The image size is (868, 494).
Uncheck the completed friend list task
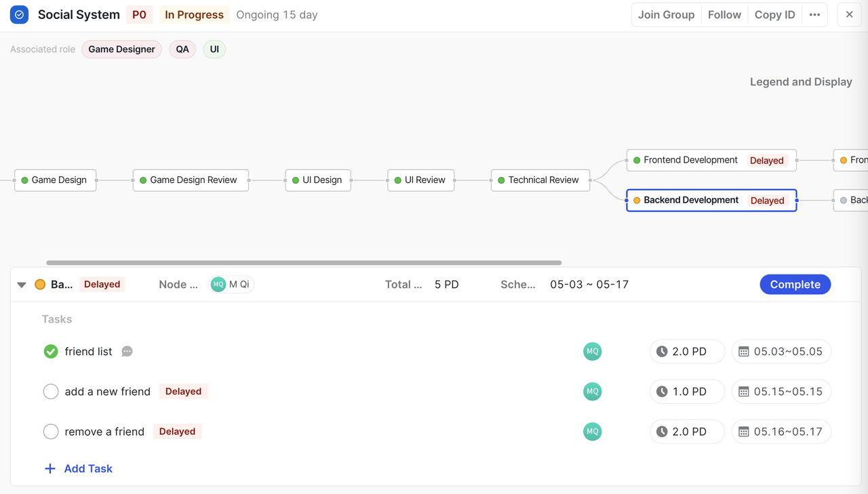click(x=51, y=352)
